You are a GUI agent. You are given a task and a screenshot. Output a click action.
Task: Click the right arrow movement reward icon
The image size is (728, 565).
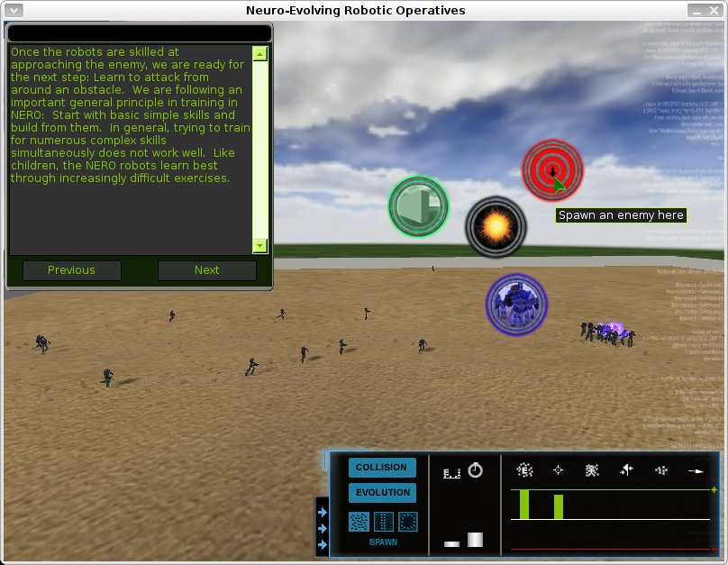pos(696,471)
